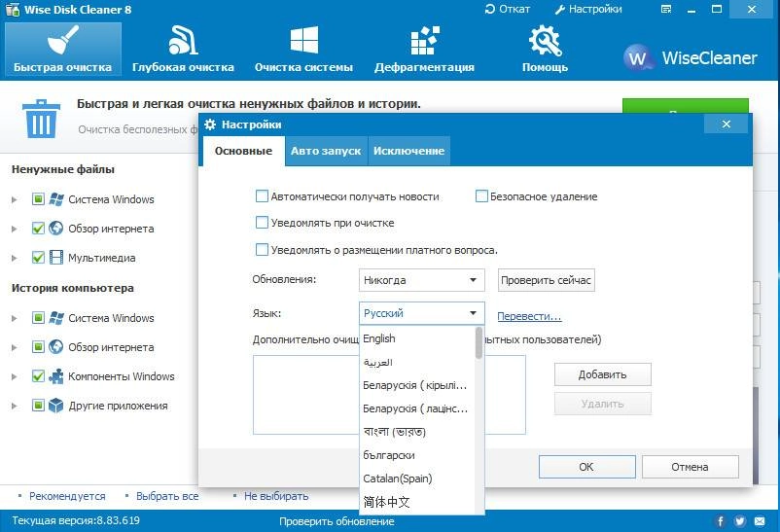780x532 pixels.
Task: Click the Twitter icon in status bar
Action: click(x=740, y=521)
